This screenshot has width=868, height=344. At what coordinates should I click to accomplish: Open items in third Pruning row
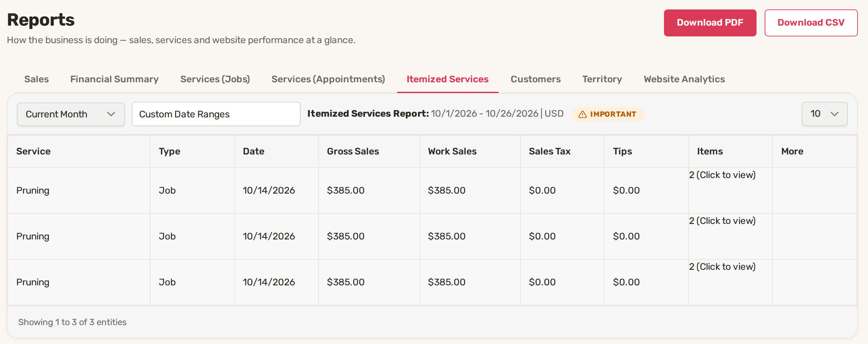pyautogui.click(x=722, y=267)
